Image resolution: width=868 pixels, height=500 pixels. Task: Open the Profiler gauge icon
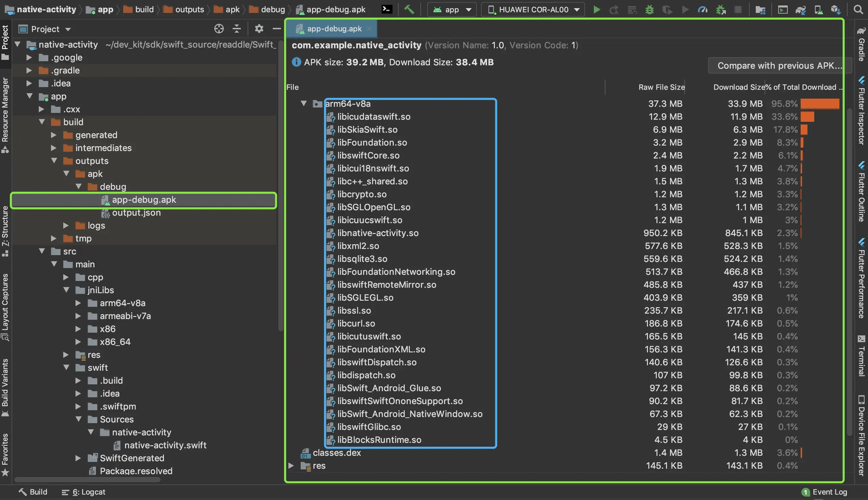pos(702,9)
